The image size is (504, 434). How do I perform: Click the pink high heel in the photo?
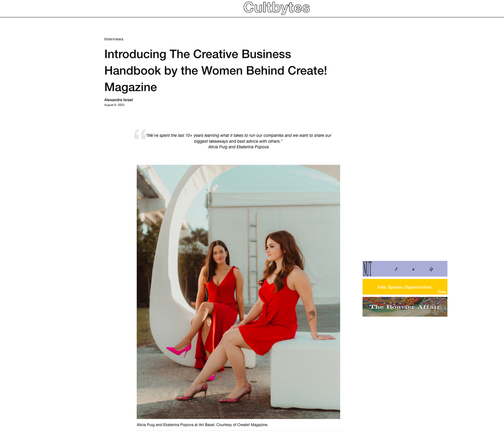coord(179,350)
